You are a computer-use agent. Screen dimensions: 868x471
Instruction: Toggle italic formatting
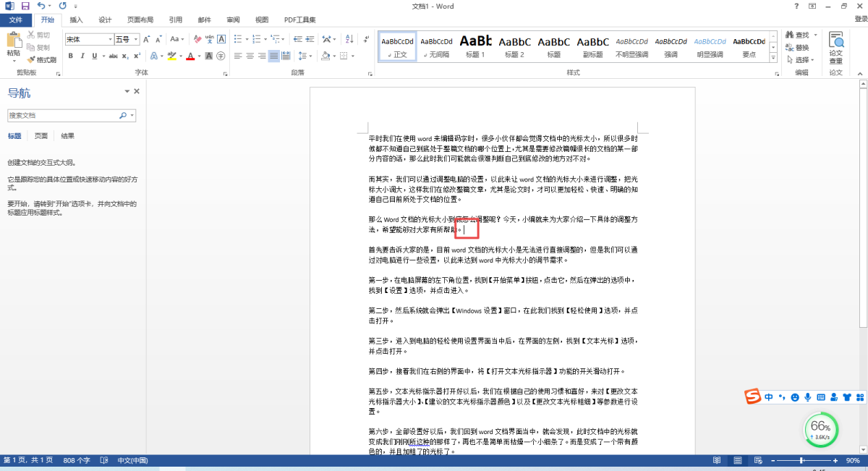(x=83, y=56)
